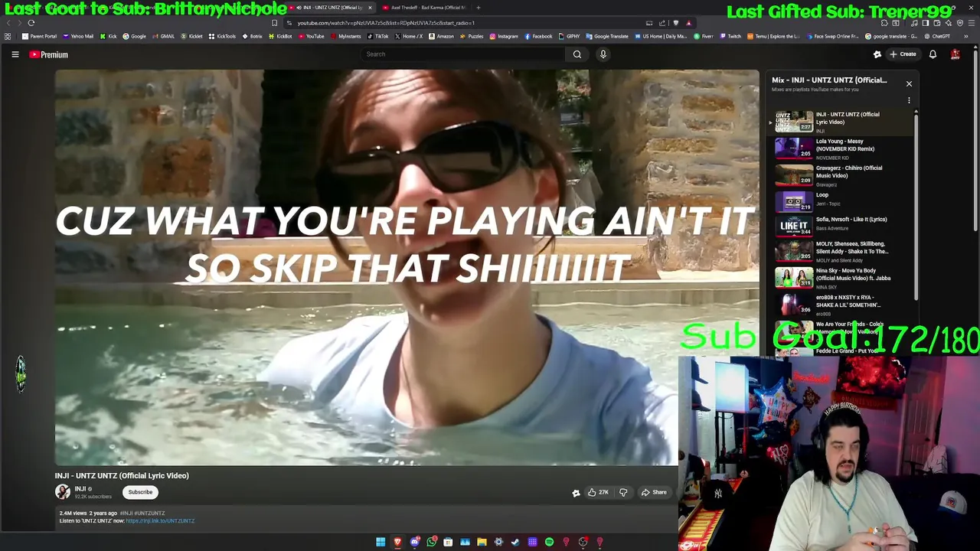980x551 pixels.
Task: Go back with browser back arrow
Action: (x=9, y=22)
